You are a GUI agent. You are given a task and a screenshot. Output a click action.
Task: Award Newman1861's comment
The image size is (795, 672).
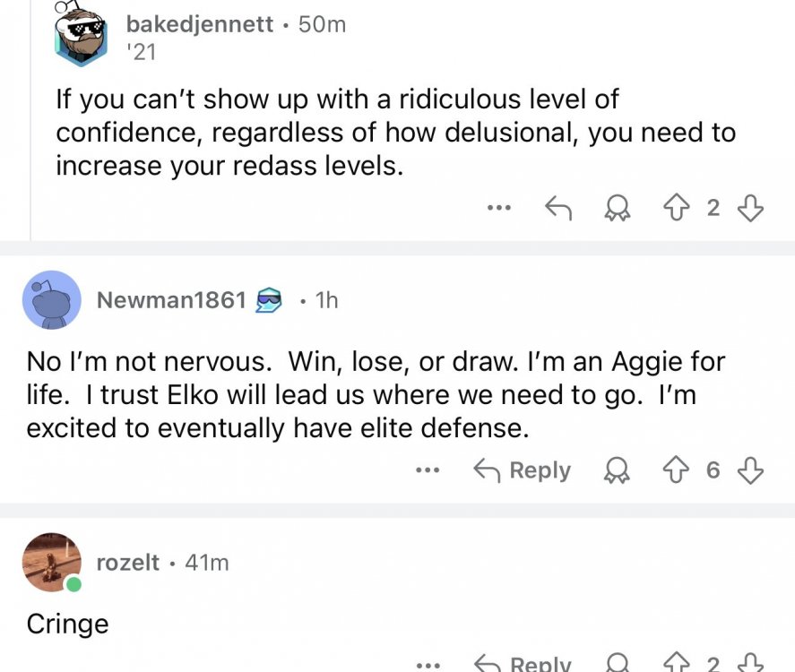pos(618,471)
